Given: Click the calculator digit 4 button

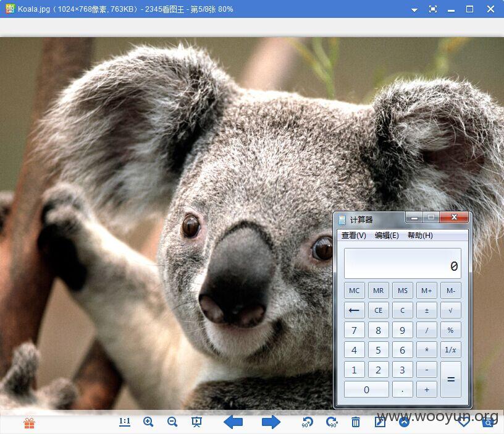Looking at the screenshot, I should pyautogui.click(x=354, y=350).
